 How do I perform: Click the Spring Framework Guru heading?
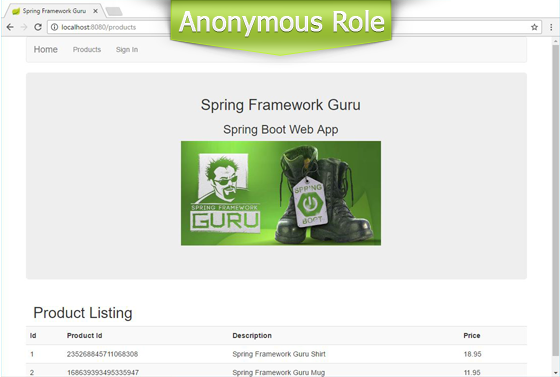click(281, 105)
